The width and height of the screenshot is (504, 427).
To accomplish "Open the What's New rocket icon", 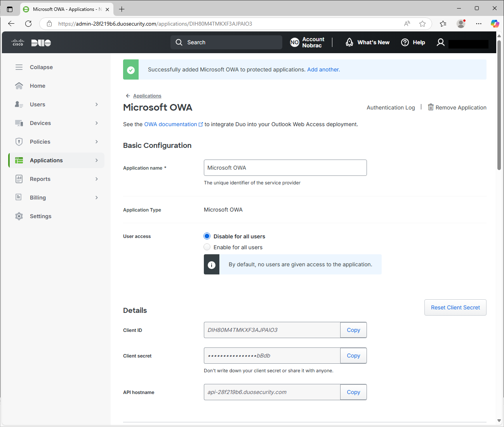I will tap(349, 42).
